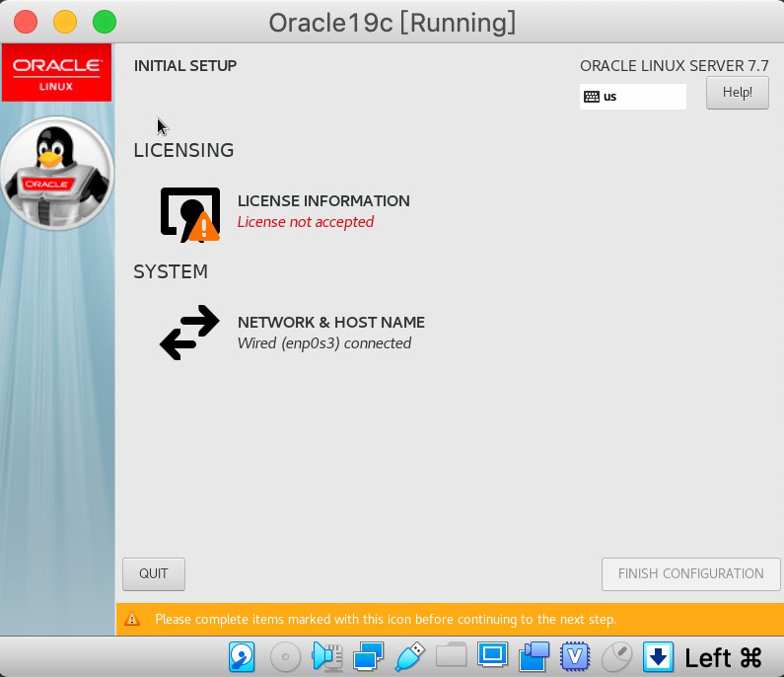This screenshot has width=784, height=677.
Task: Click the 'Left ⌘' host key indicator
Action: pos(723,657)
